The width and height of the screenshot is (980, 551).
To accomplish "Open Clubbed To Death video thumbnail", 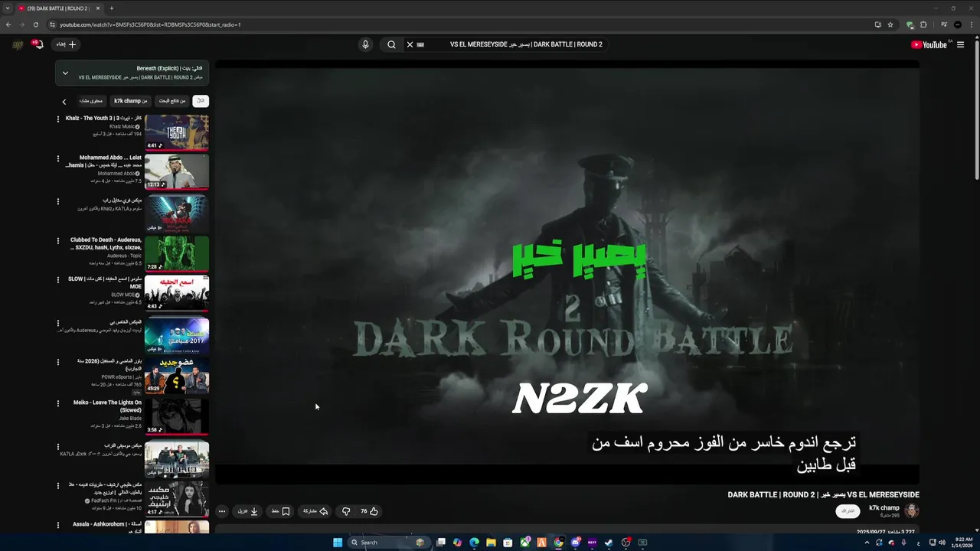I will click(177, 253).
